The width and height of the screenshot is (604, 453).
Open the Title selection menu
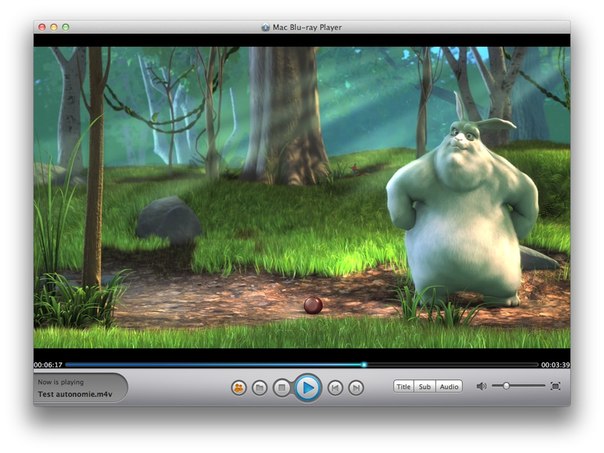point(404,386)
